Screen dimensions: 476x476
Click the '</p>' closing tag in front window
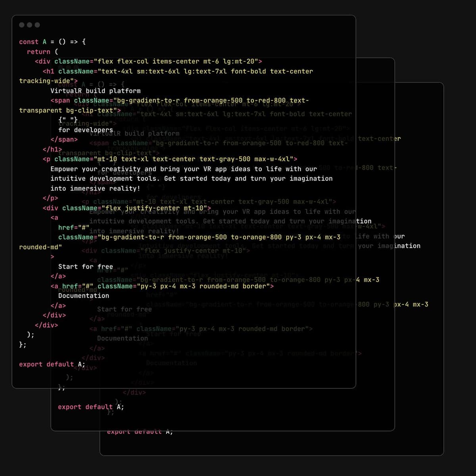(50, 198)
